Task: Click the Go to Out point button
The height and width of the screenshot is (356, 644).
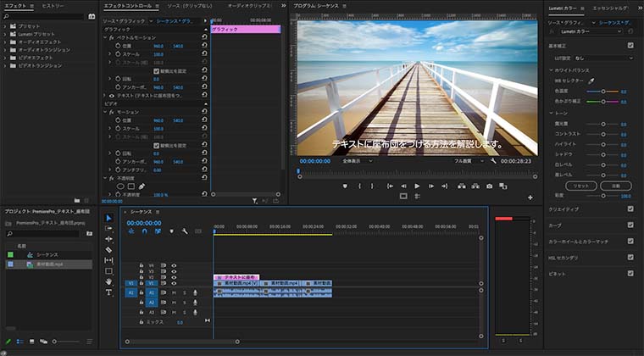Action: [444, 186]
